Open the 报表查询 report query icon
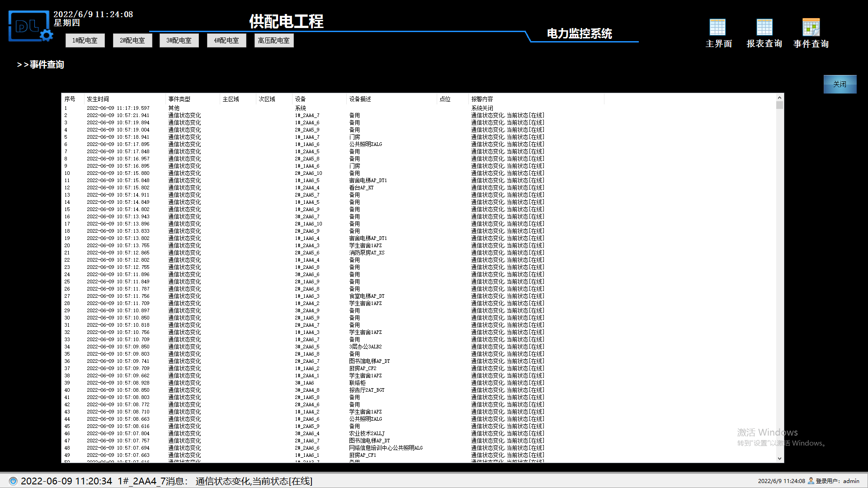Image resolution: width=868 pixels, height=488 pixels. [x=764, y=28]
